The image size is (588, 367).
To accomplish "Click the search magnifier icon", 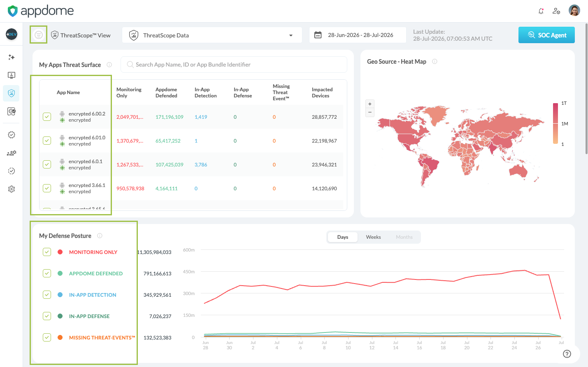I will click(130, 65).
